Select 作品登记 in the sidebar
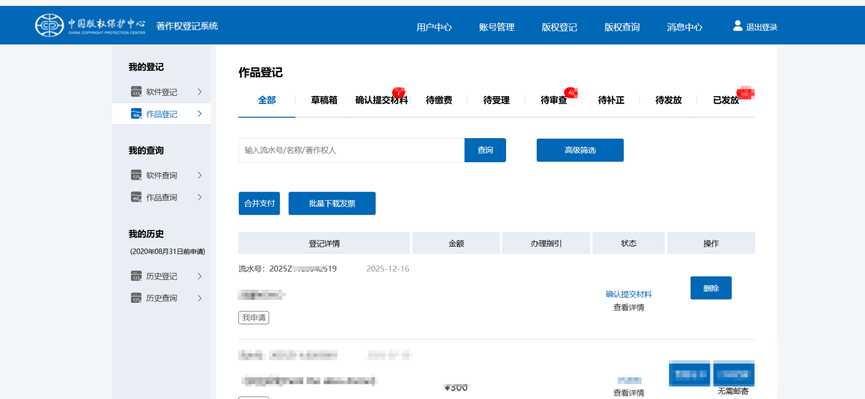The width and height of the screenshot is (865, 399). (162, 114)
